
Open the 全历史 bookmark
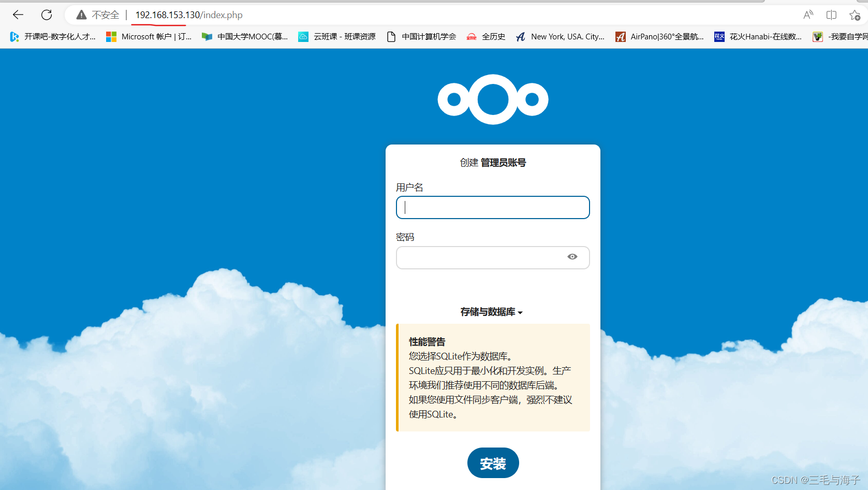486,36
